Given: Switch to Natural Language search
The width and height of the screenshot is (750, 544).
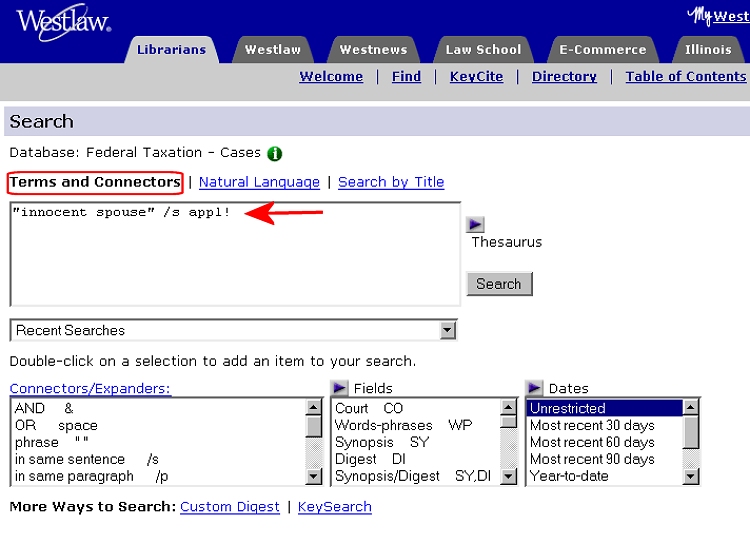Looking at the screenshot, I should tap(259, 182).
